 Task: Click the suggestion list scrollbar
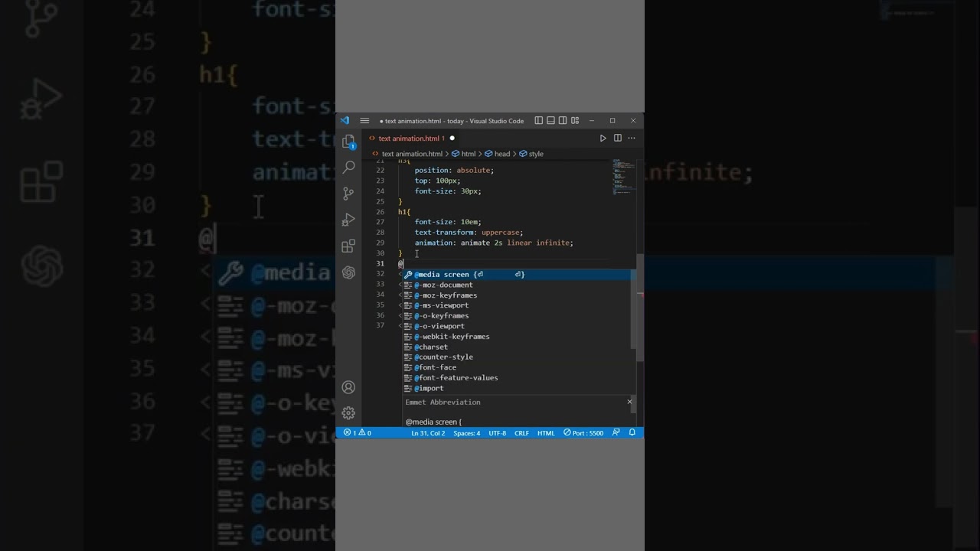pyautogui.click(x=633, y=309)
